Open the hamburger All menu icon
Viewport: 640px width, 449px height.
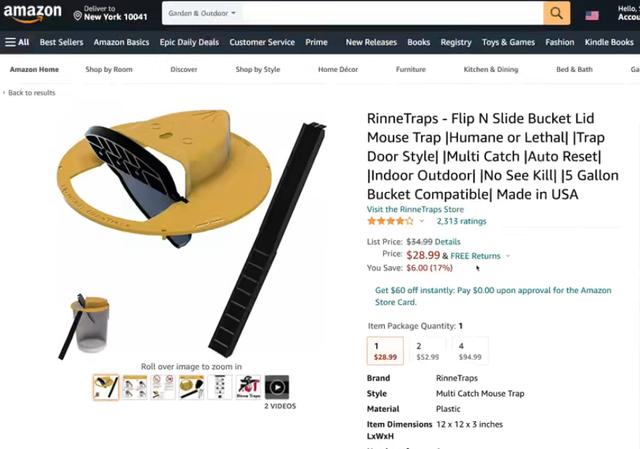11,42
